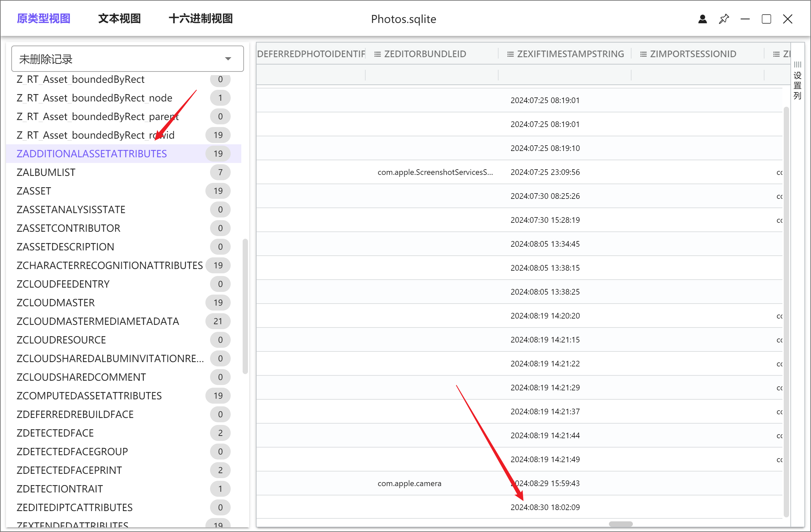Image resolution: width=811 pixels, height=532 pixels.
Task: Minimize the Photos.sqlite window
Action: 745,19
